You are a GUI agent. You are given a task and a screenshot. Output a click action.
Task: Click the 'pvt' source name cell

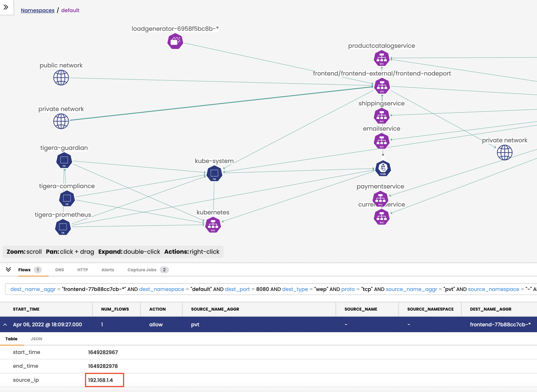tap(195, 325)
